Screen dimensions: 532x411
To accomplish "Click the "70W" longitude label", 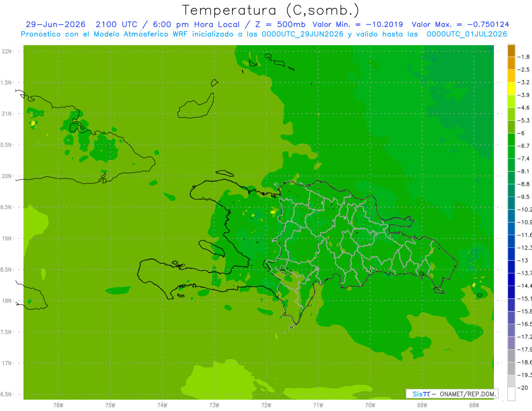I will (x=370, y=405).
